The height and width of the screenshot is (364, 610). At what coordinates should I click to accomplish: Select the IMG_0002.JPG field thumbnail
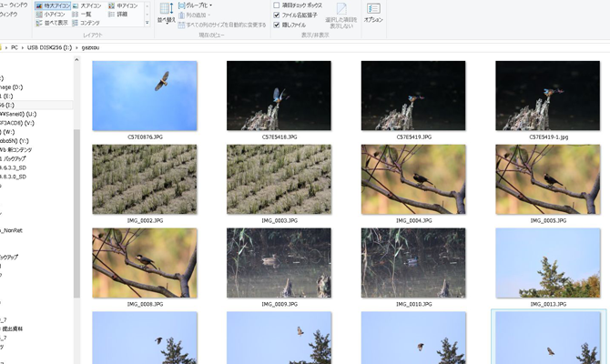(x=145, y=179)
